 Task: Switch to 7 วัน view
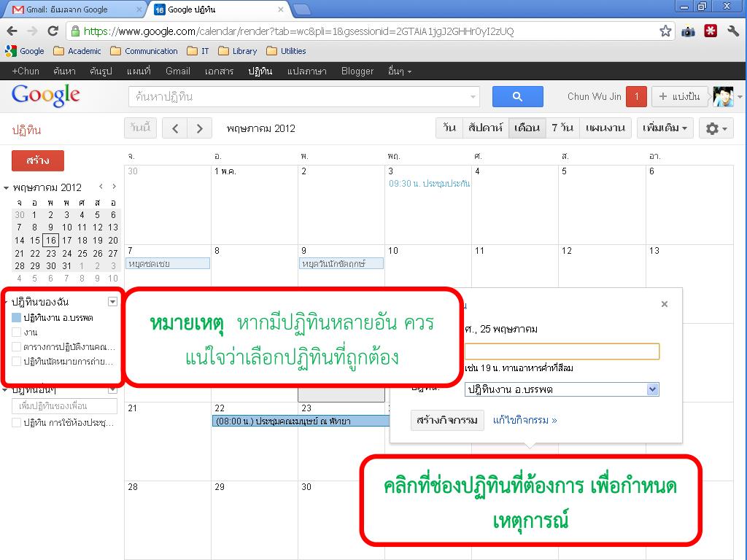(x=562, y=128)
